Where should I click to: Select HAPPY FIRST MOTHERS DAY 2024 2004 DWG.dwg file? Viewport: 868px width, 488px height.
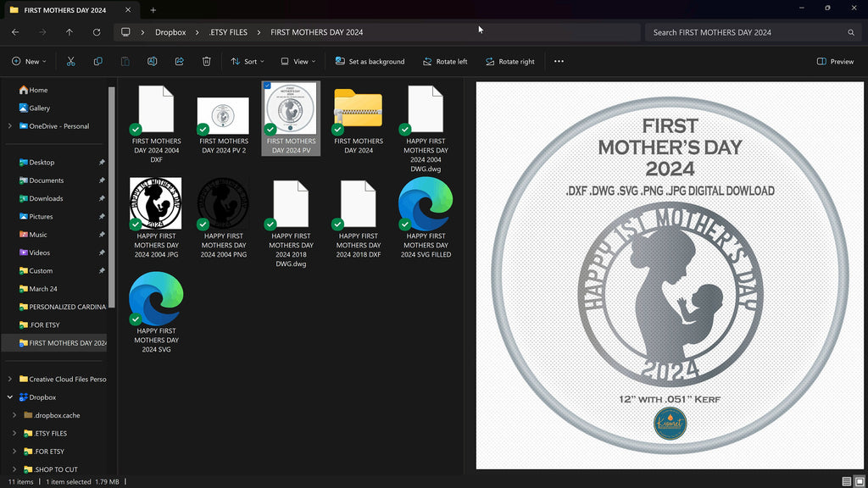(426, 129)
